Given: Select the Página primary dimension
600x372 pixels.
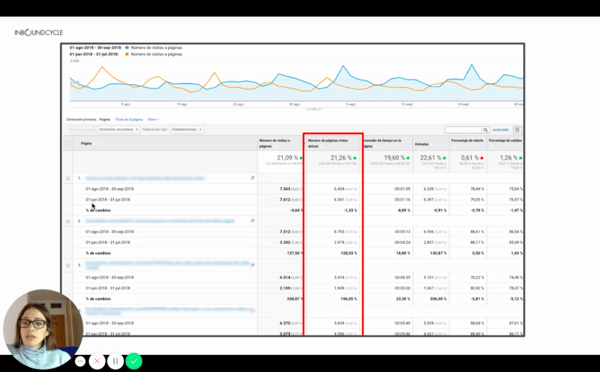Looking at the screenshot, I should coord(104,120).
